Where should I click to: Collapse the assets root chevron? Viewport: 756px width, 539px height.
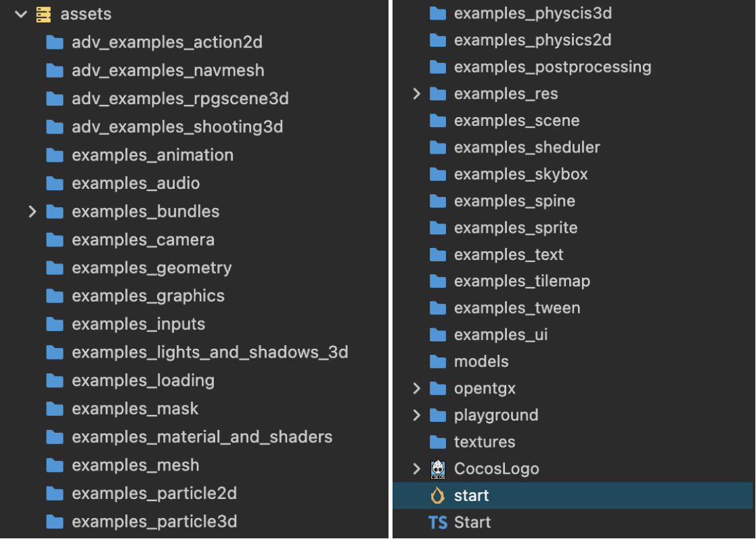pos(21,14)
